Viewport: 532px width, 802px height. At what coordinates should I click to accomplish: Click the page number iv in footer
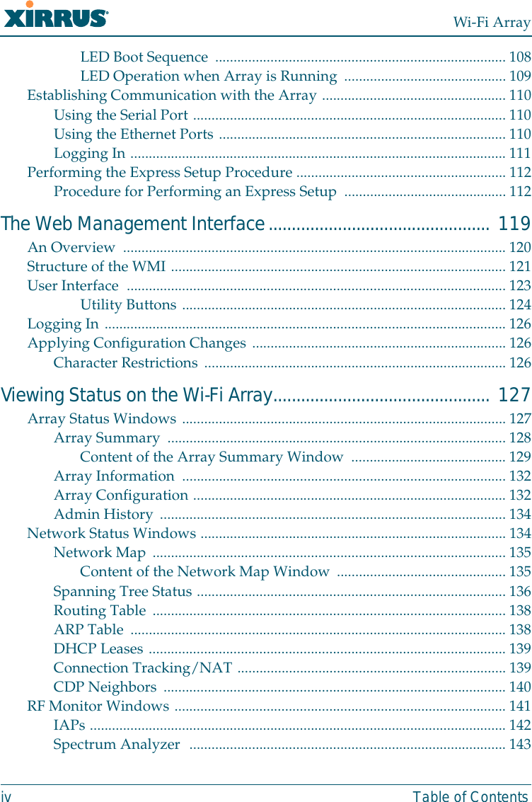(6, 796)
